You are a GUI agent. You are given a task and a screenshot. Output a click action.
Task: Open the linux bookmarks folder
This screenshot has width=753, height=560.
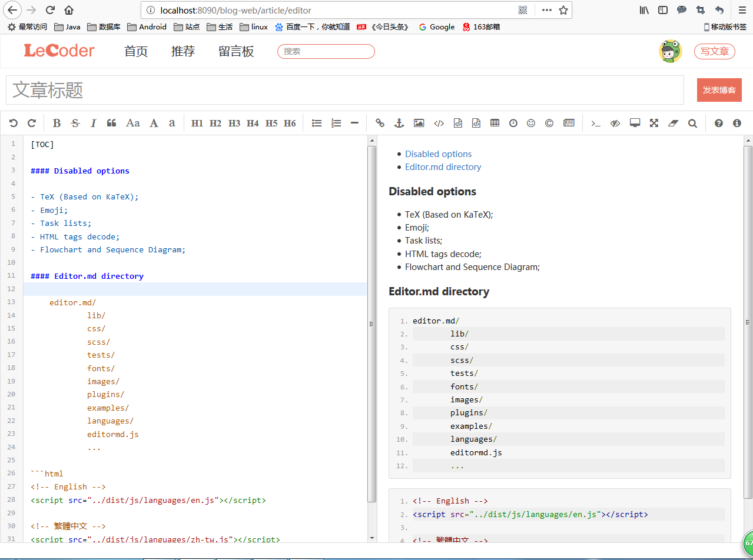click(253, 27)
